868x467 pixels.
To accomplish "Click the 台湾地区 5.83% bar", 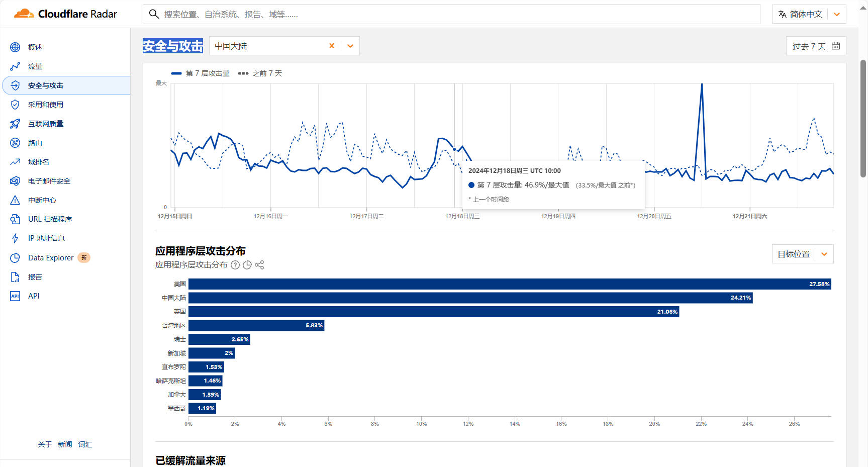I will [x=256, y=326].
